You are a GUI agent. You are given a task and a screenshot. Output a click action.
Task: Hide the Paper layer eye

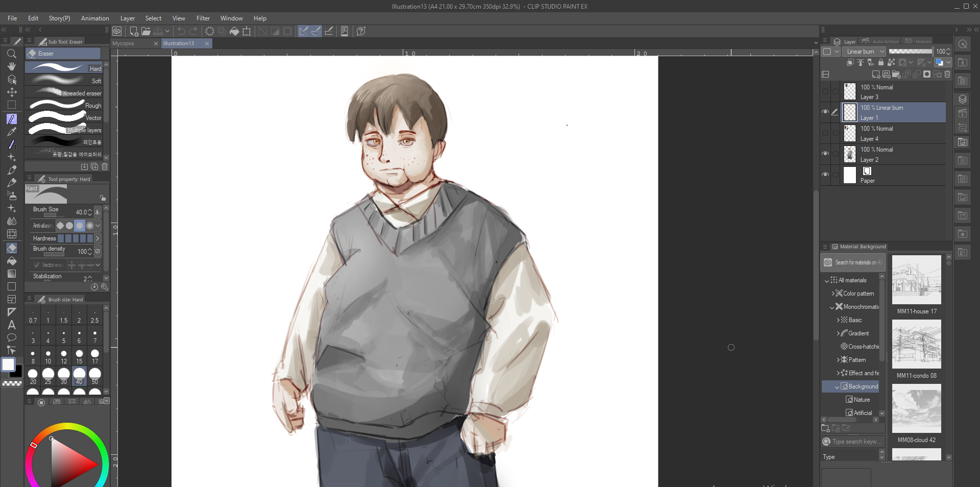[x=825, y=175]
